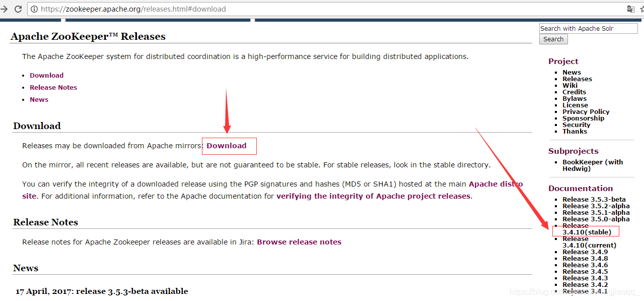Open Credits in Project sidebar
Image resolution: width=644 pixels, height=301 pixels.
click(574, 92)
